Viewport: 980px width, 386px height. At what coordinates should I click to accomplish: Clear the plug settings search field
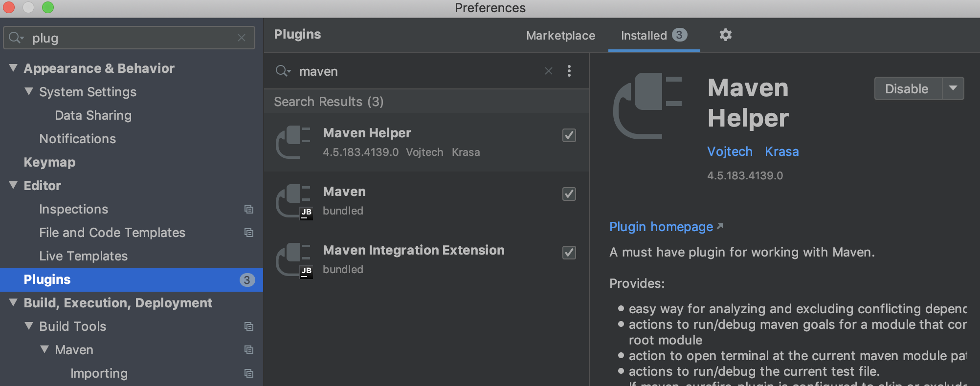[x=242, y=38]
